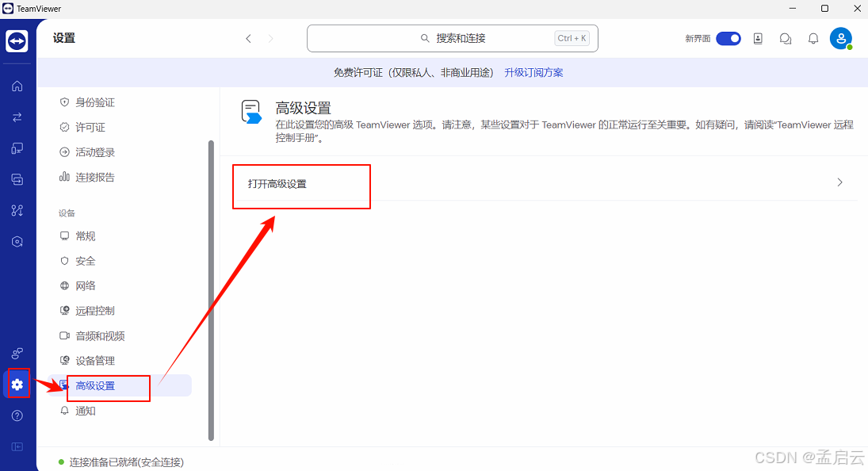Open the hexagon monitoring icon in the left rail
Screen dimensions: 868x471
click(17, 242)
